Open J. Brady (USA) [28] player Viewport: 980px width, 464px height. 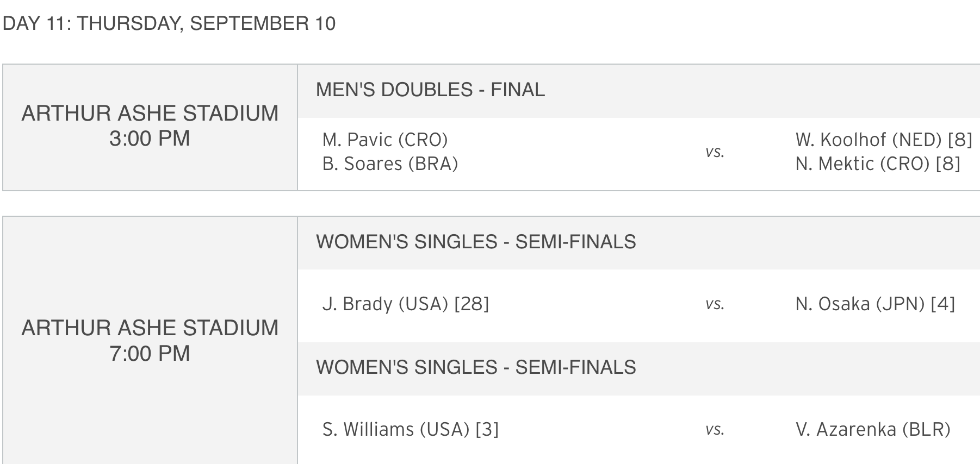coord(406,304)
